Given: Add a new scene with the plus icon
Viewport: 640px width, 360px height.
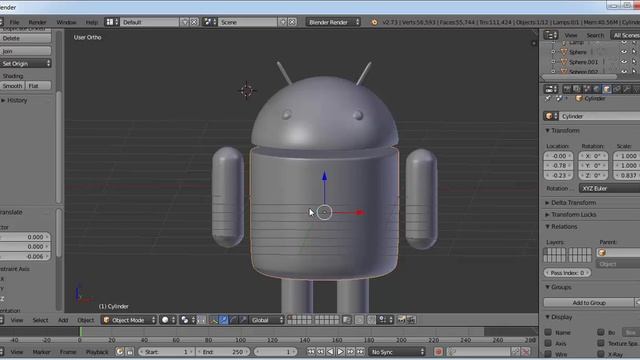Looking at the screenshot, I should pos(283,22).
